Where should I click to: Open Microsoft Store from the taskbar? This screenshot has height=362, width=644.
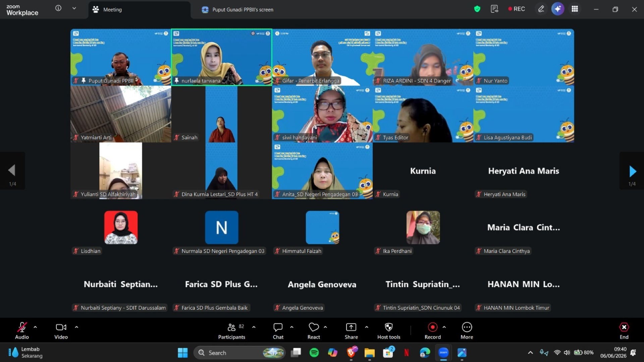[388, 353]
